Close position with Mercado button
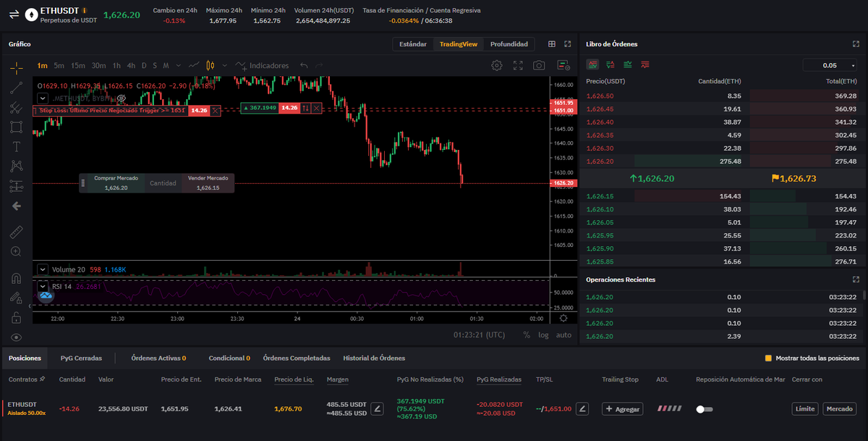Image resolution: width=868 pixels, height=441 pixels. 840,409
